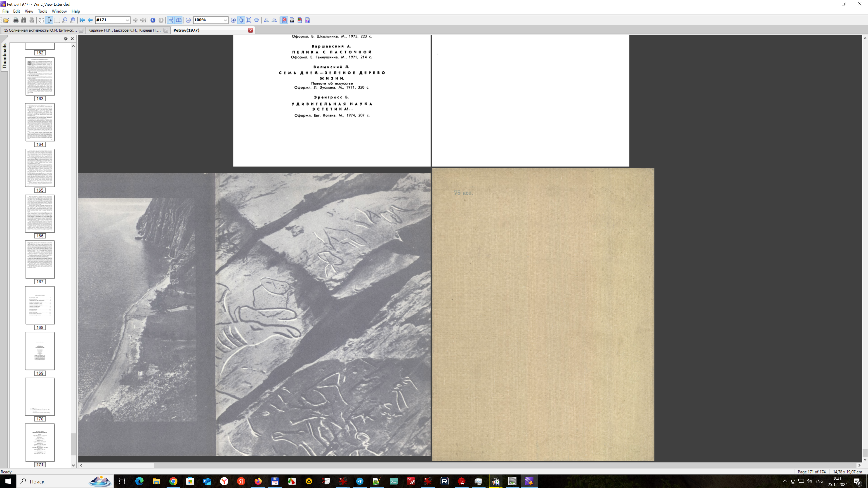Switch to foreground display mode
The width and height of the screenshot is (868, 488).
pyautogui.click(x=307, y=20)
